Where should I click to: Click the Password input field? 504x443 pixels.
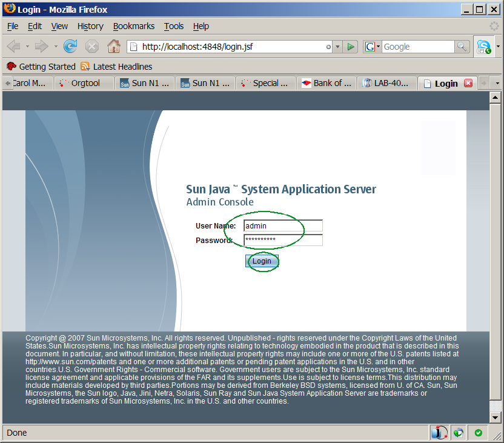pos(283,240)
